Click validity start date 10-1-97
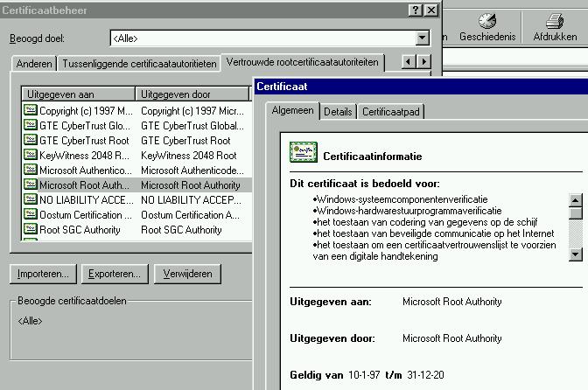Image resolution: width=588 pixels, height=390 pixels. (x=364, y=375)
